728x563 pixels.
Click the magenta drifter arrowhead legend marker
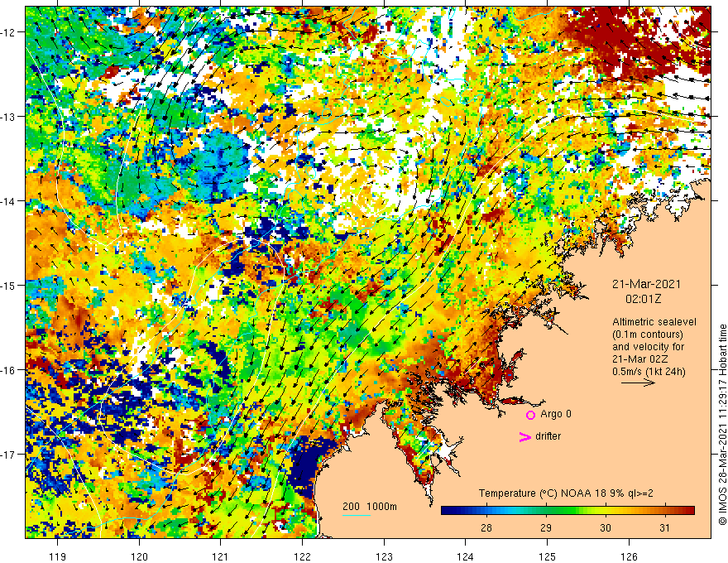coord(524,436)
